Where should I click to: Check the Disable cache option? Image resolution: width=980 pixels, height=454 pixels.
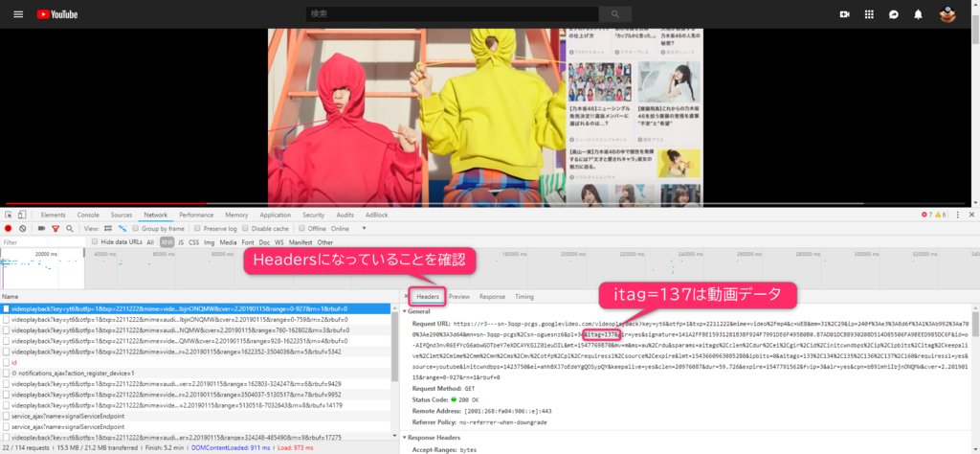(x=246, y=229)
